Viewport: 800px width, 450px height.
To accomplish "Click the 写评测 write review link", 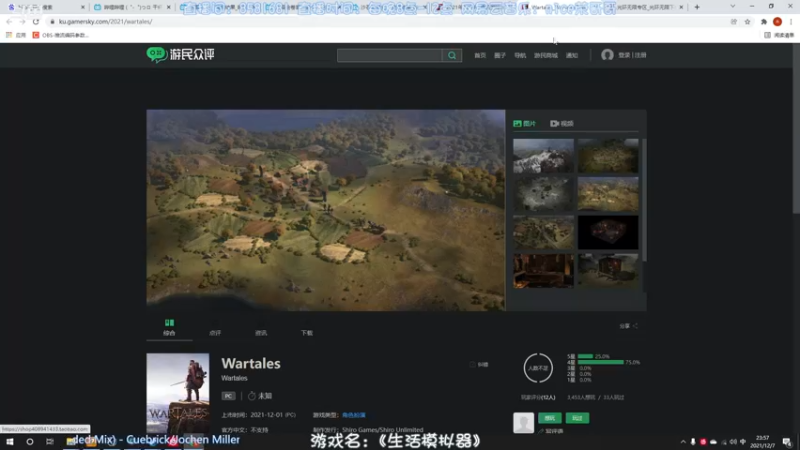I will coord(551,431).
